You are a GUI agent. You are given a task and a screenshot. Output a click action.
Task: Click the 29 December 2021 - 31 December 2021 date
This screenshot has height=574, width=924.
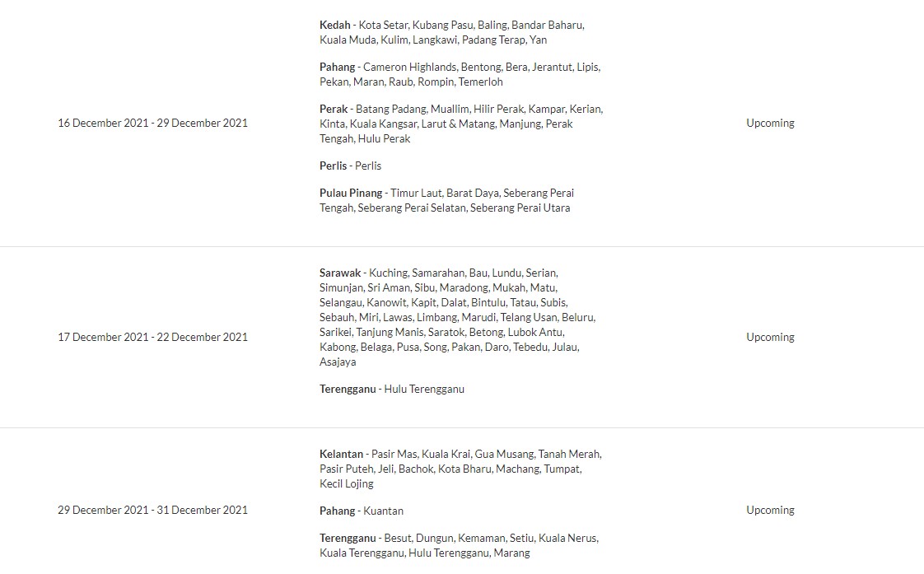(152, 511)
